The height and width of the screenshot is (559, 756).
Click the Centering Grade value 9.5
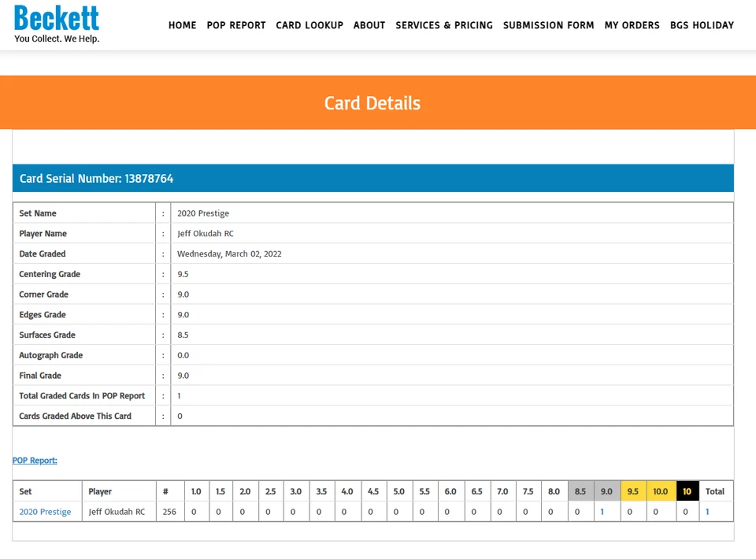pos(183,274)
